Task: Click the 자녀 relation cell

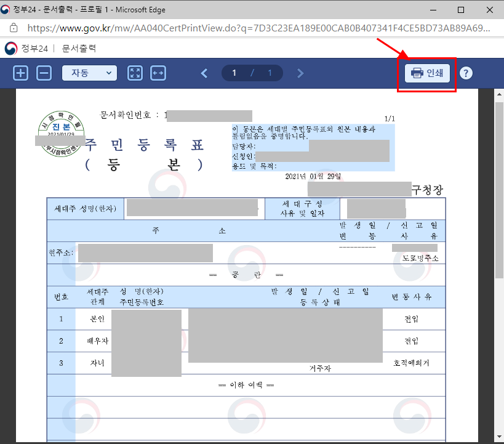Action: (x=97, y=363)
